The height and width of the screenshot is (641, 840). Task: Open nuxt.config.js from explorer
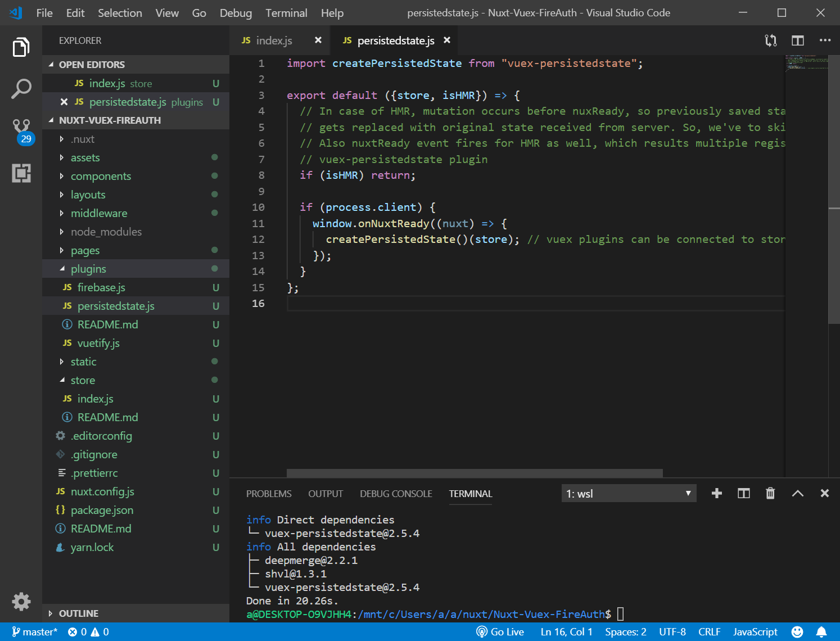tap(136, 491)
